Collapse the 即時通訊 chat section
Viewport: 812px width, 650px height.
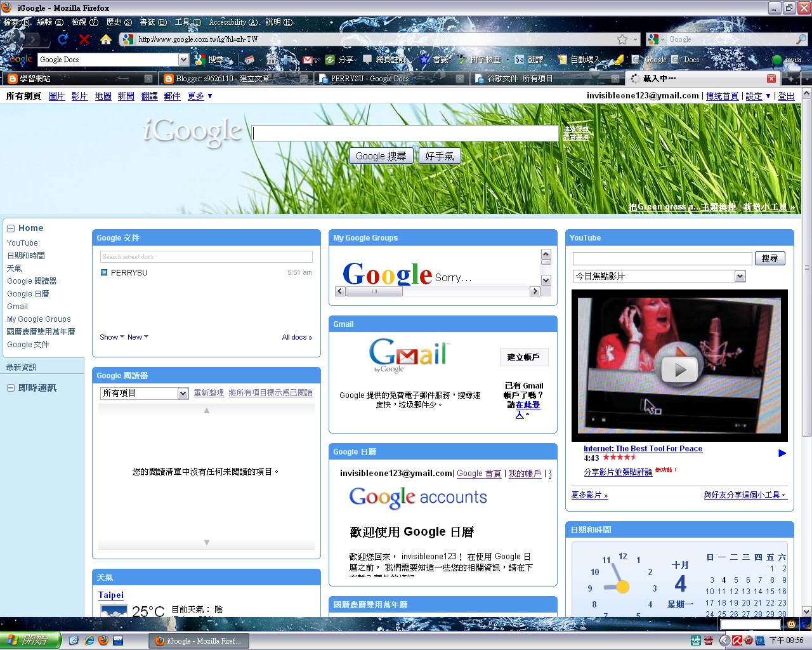[x=11, y=388]
